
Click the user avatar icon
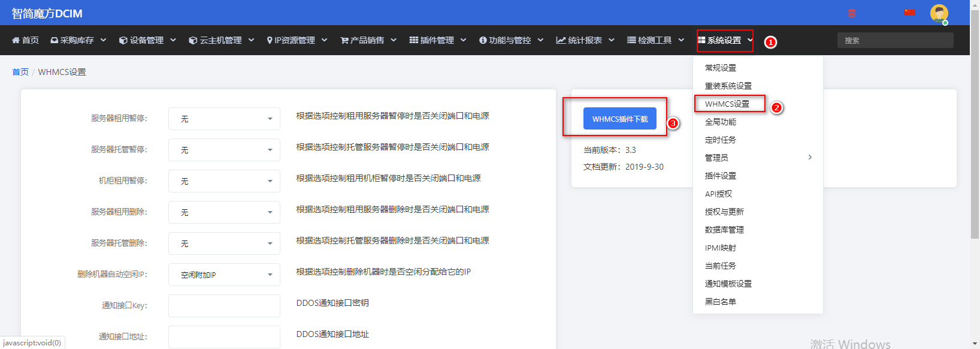click(939, 13)
